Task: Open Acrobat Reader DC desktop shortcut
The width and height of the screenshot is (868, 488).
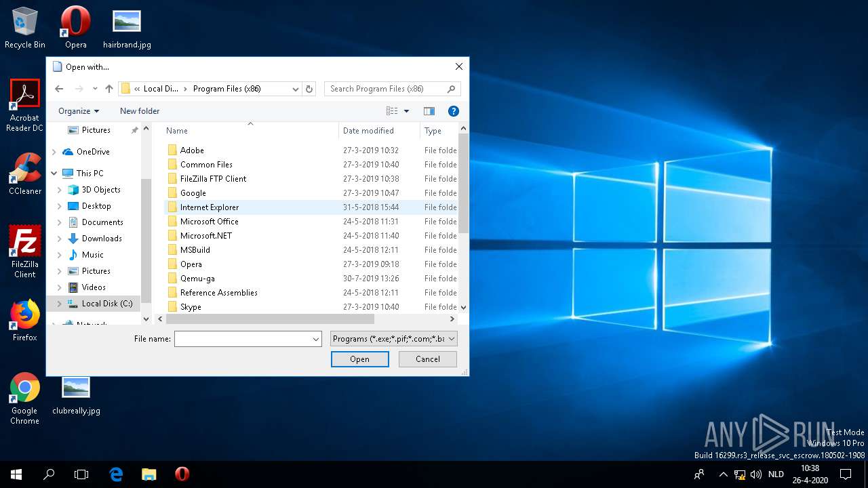Action: [x=25, y=105]
